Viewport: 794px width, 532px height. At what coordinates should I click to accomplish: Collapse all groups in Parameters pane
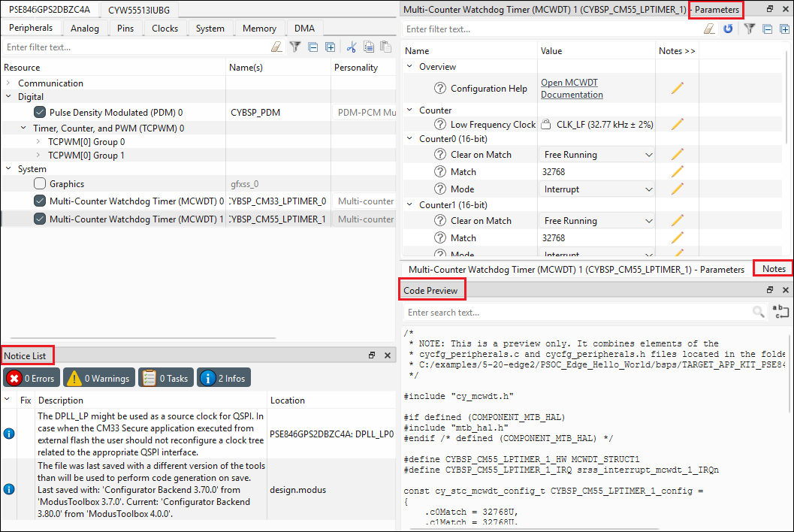768,29
